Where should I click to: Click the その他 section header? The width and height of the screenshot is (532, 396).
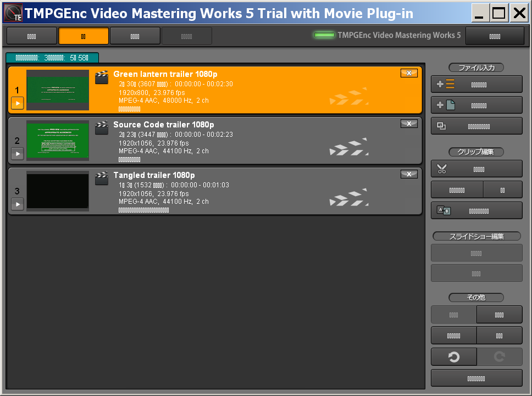(476, 297)
